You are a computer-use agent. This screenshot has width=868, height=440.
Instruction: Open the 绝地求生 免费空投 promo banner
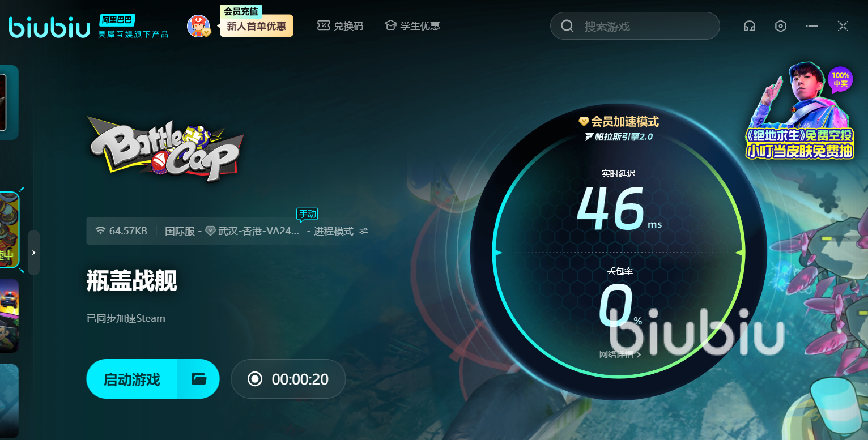[x=799, y=110]
